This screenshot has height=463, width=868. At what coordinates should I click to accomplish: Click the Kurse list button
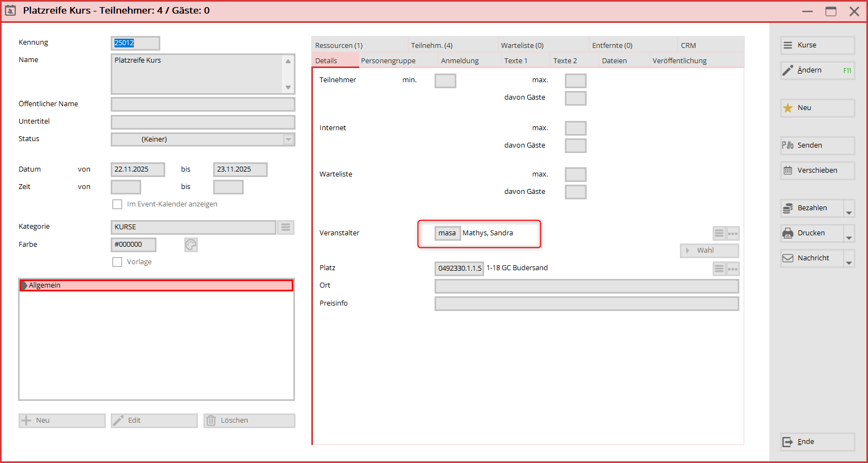click(x=817, y=45)
